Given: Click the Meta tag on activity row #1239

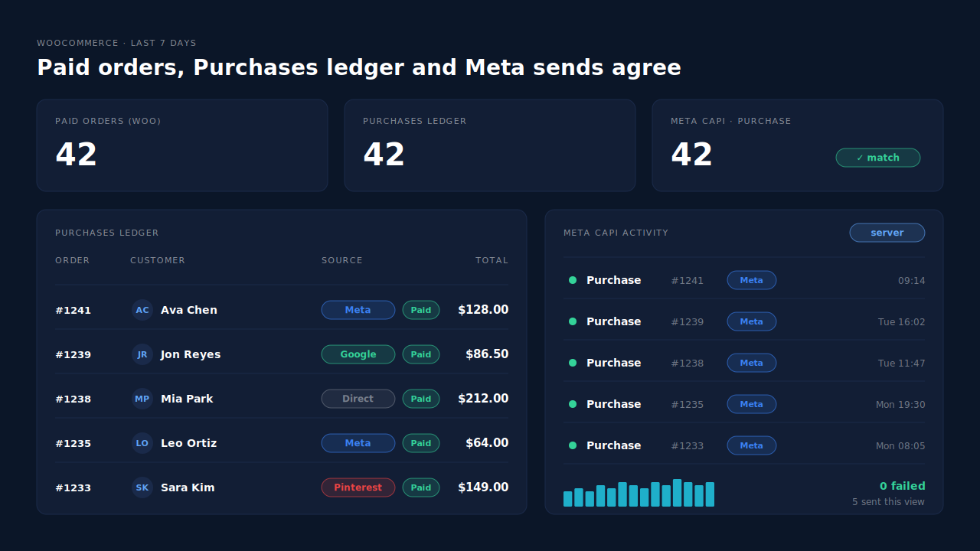Looking at the screenshot, I should click(x=752, y=321).
